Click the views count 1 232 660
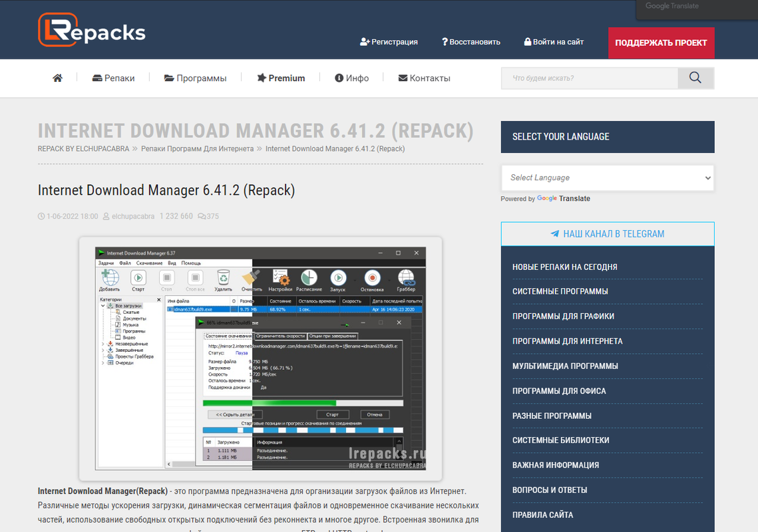The width and height of the screenshot is (758, 532). 176,217
